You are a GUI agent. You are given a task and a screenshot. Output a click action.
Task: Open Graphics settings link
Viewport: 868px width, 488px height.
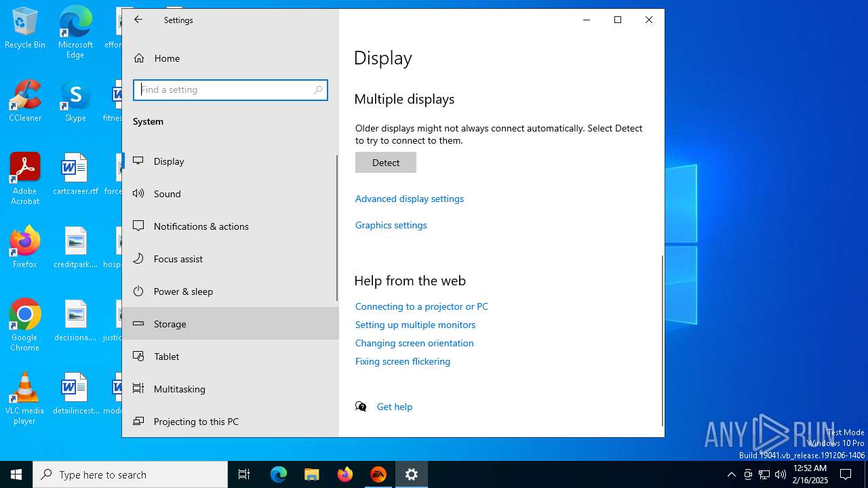(x=391, y=225)
